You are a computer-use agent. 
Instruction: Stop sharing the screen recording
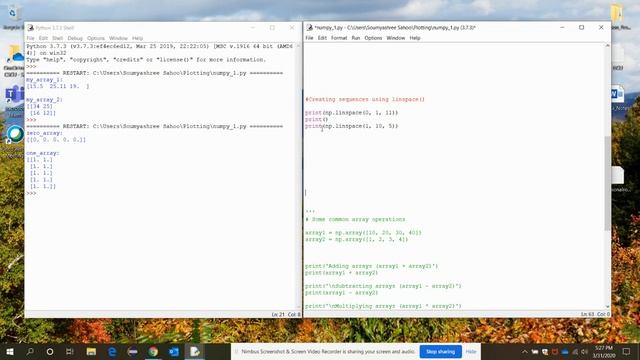[x=440, y=351]
